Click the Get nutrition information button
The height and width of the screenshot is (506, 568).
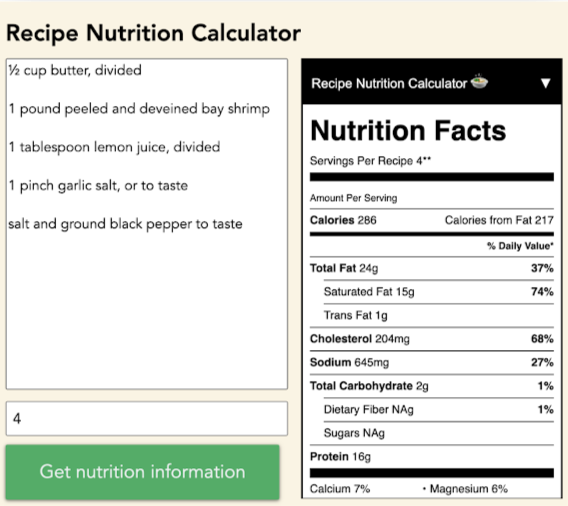pyautogui.click(x=142, y=472)
